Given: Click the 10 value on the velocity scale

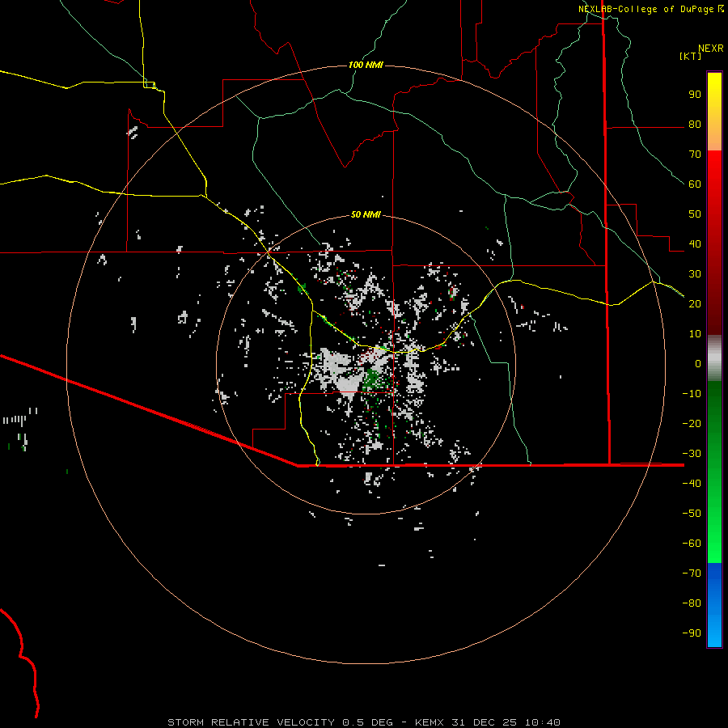Looking at the screenshot, I should tap(695, 334).
